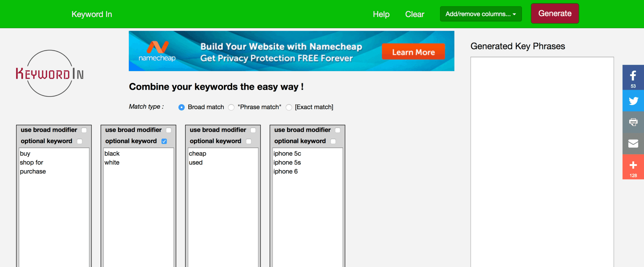Uncheck optional keyword for black/white column
This screenshot has width=644, height=267.
tap(164, 142)
